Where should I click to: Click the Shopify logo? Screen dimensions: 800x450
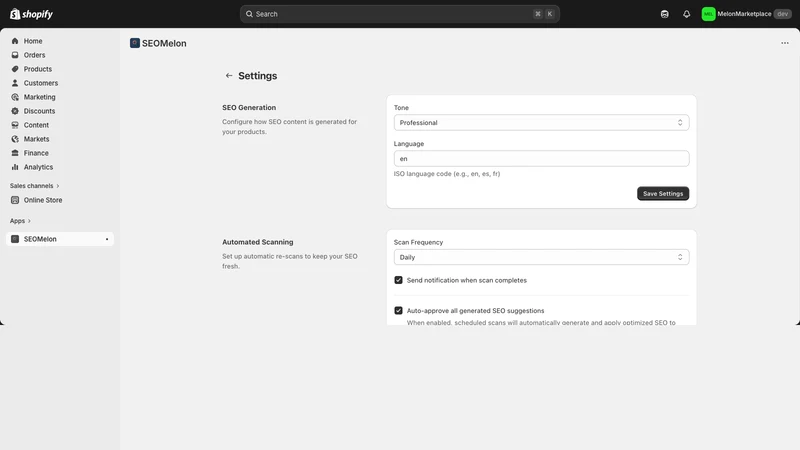point(31,14)
